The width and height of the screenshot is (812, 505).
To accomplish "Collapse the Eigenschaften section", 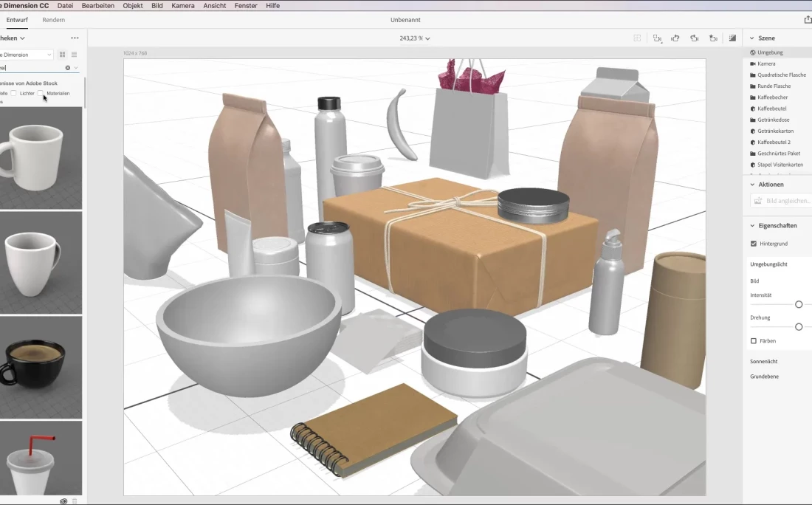I will [751, 225].
